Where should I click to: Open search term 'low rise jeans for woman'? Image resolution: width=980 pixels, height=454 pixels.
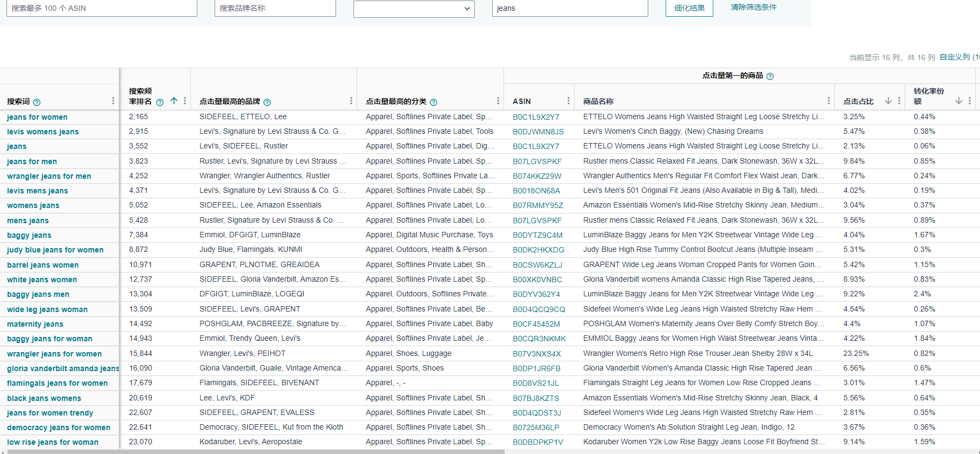point(53,442)
